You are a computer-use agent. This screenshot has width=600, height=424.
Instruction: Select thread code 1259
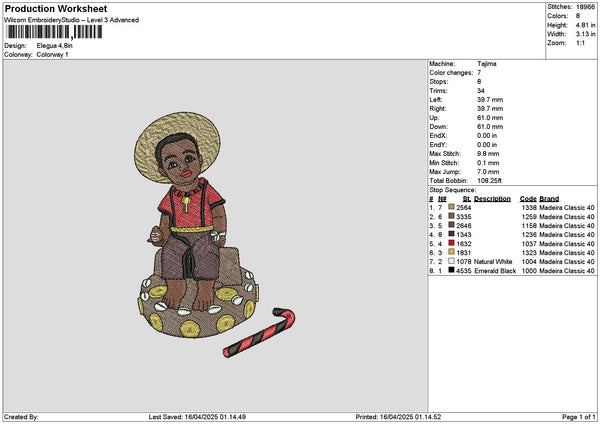point(529,217)
